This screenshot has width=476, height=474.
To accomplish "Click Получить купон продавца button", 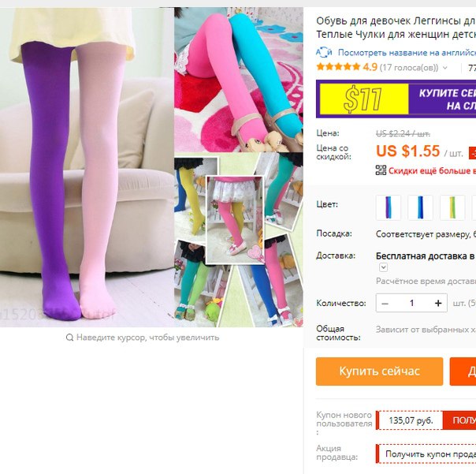I will pos(426,453).
